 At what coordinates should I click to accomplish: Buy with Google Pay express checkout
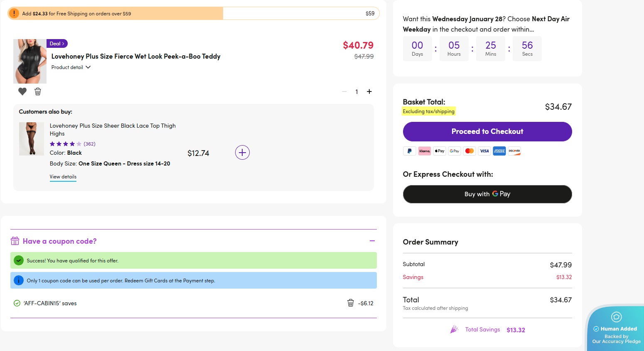487,194
